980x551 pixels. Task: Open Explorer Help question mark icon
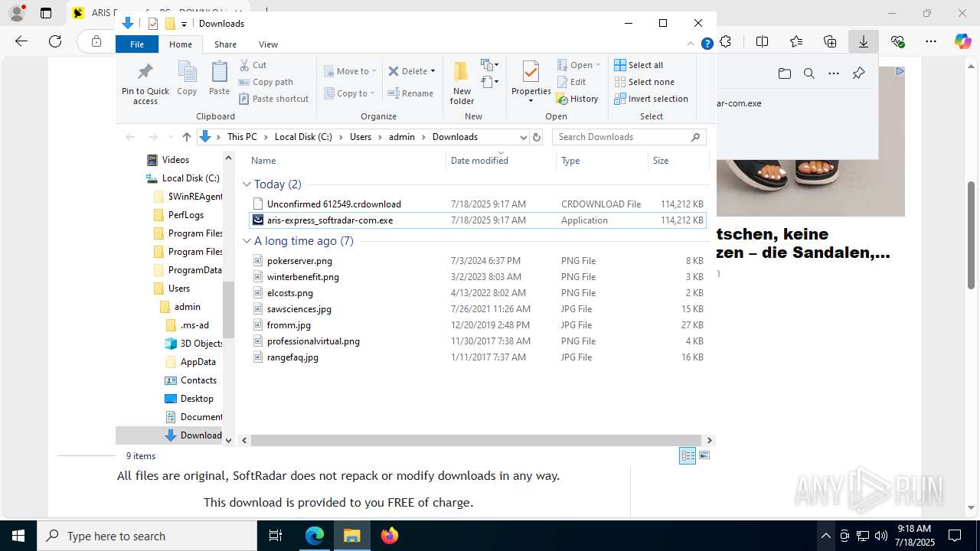coord(707,44)
